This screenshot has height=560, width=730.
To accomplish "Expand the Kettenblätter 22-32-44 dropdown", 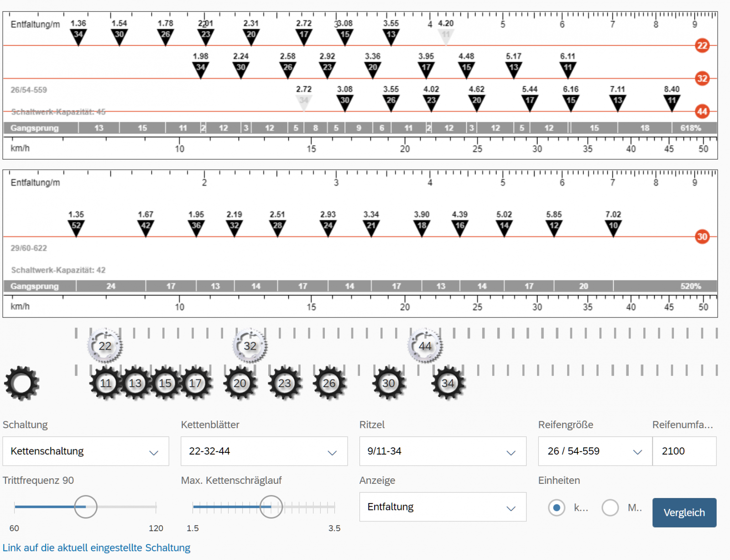I will pyautogui.click(x=264, y=451).
